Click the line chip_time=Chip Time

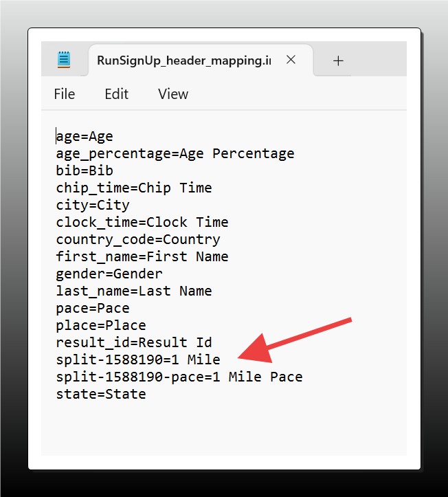click(x=134, y=188)
